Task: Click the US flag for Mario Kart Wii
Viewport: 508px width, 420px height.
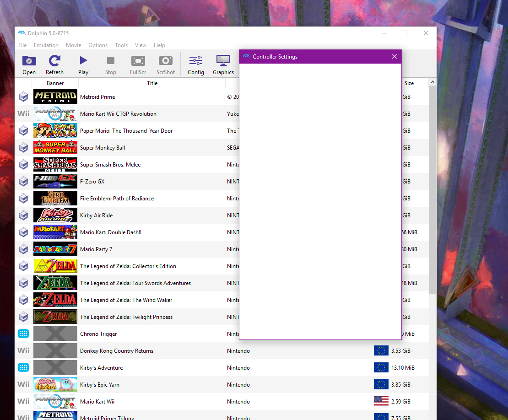Action: point(381,401)
